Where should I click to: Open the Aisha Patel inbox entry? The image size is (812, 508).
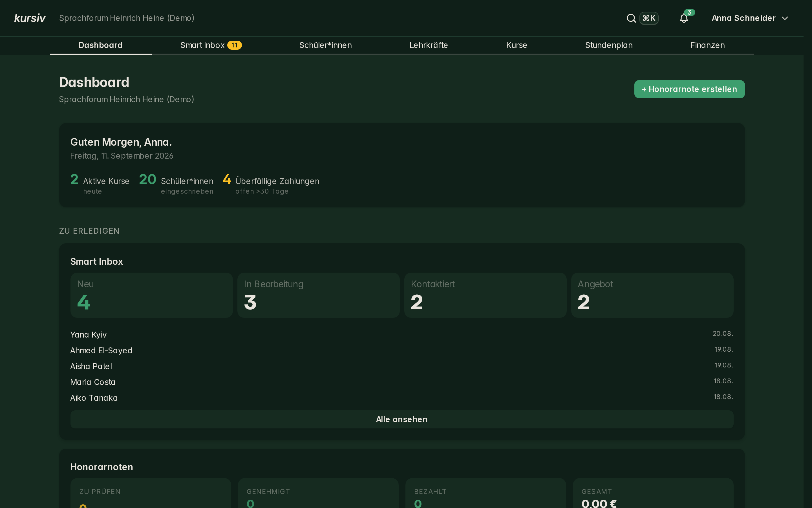402,366
